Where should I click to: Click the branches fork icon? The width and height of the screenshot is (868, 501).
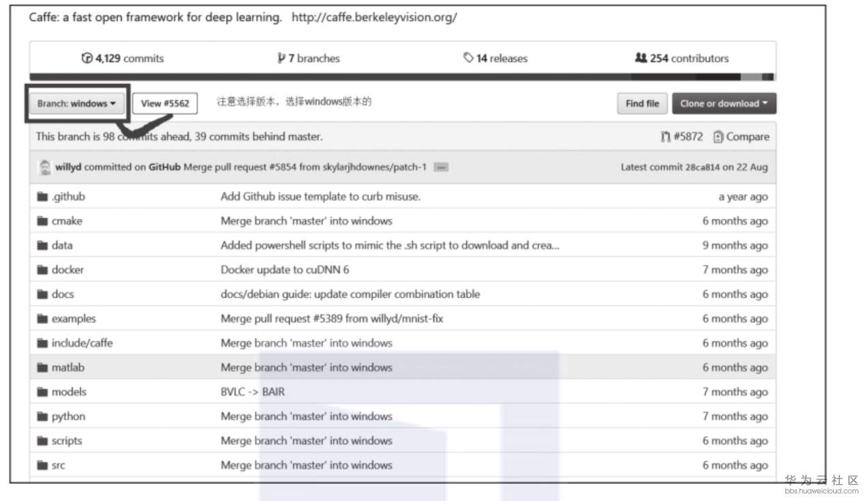point(281,58)
